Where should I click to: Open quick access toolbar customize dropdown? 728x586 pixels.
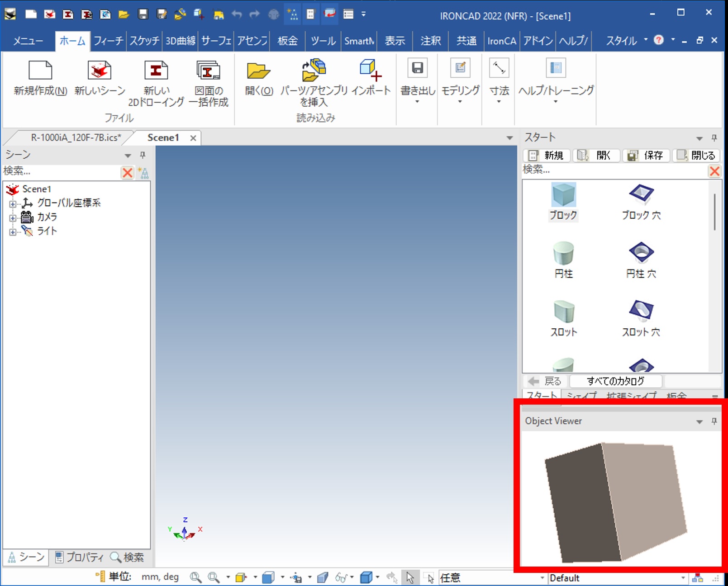click(x=363, y=14)
